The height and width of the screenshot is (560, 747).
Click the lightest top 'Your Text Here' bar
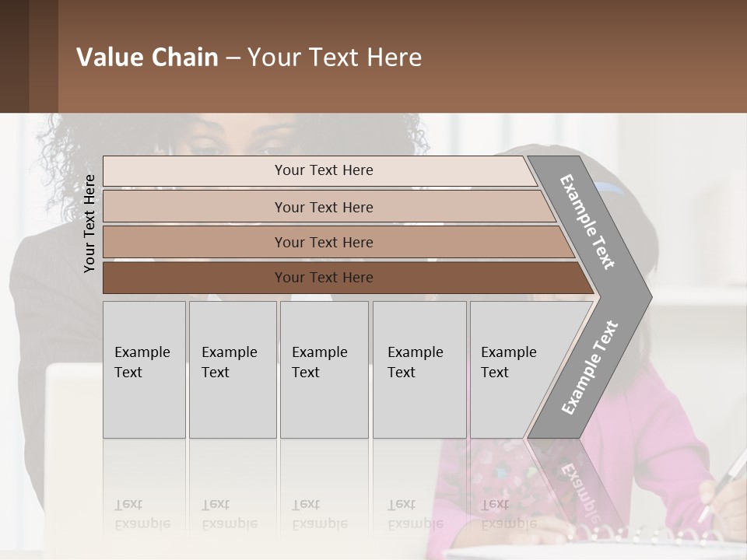pos(320,170)
